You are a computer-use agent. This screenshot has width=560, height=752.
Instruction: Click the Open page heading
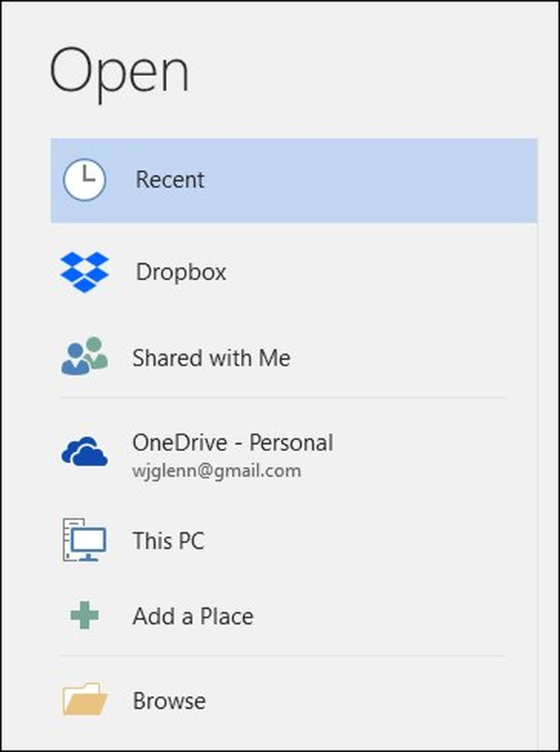pos(120,74)
